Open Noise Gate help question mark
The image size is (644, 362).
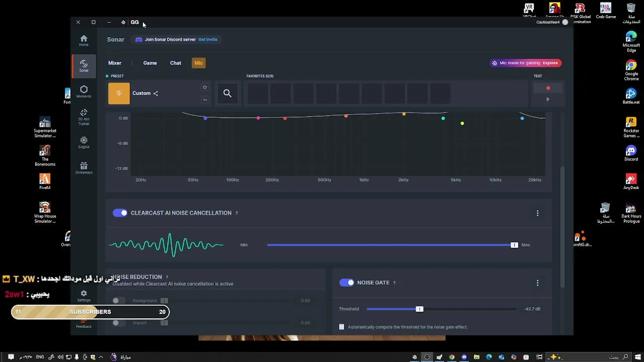click(394, 283)
